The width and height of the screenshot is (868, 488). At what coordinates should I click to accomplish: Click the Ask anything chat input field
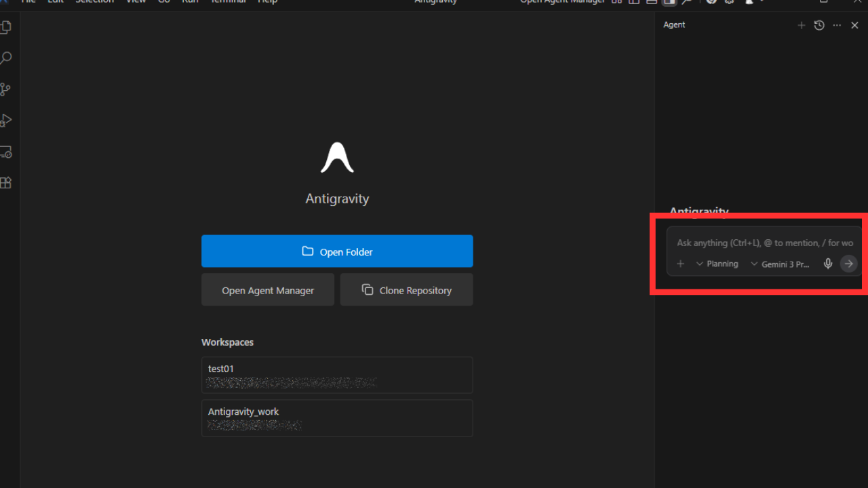pos(764,243)
